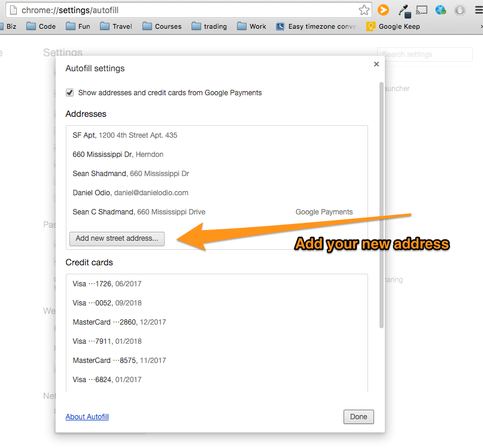This screenshot has width=483, height=448.
Task: Click the chrome://settings/autofill address bar
Action: (x=186, y=10)
